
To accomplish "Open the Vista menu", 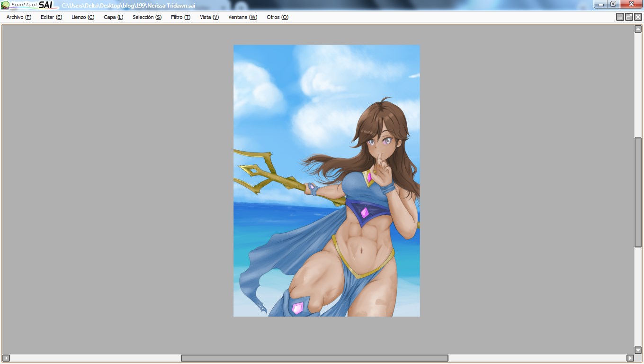I will click(209, 17).
